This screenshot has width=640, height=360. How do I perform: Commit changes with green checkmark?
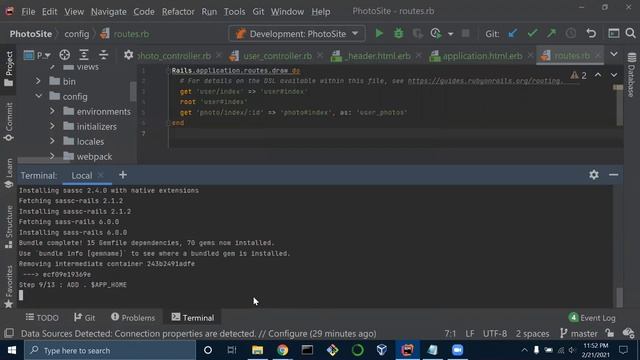[532, 33]
